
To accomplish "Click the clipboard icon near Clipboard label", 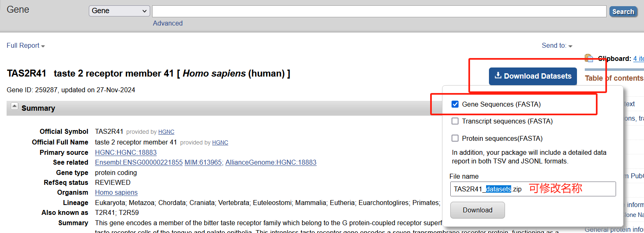I will coord(589,58).
